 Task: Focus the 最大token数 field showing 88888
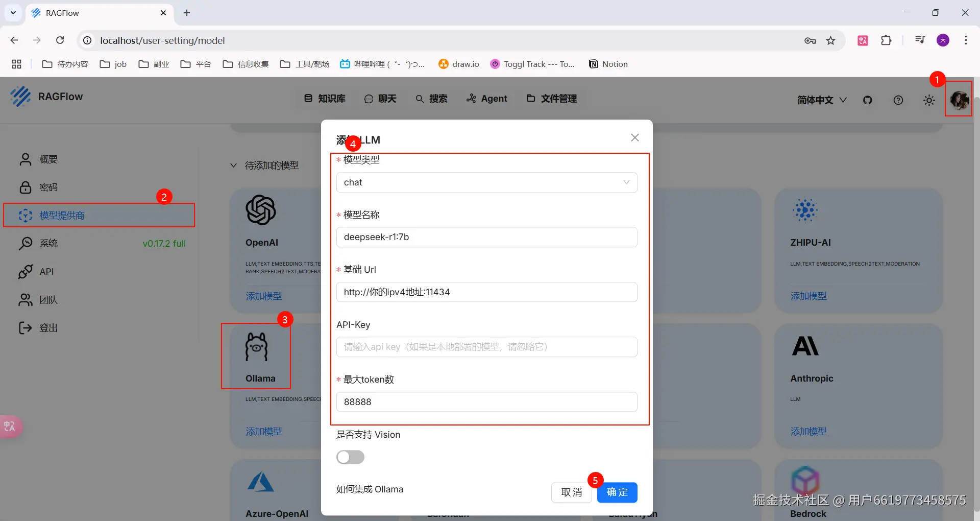[487, 402]
